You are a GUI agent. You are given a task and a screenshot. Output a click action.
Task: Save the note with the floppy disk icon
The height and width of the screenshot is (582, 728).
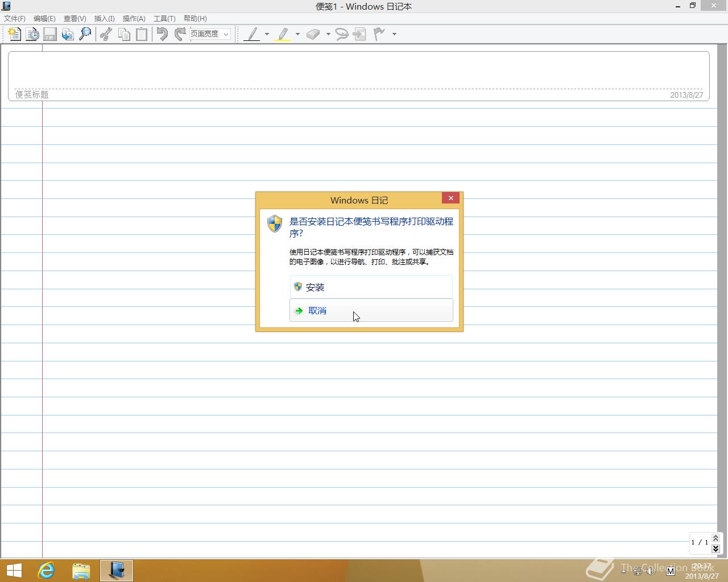pyautogui.click(x=50, y=34)
